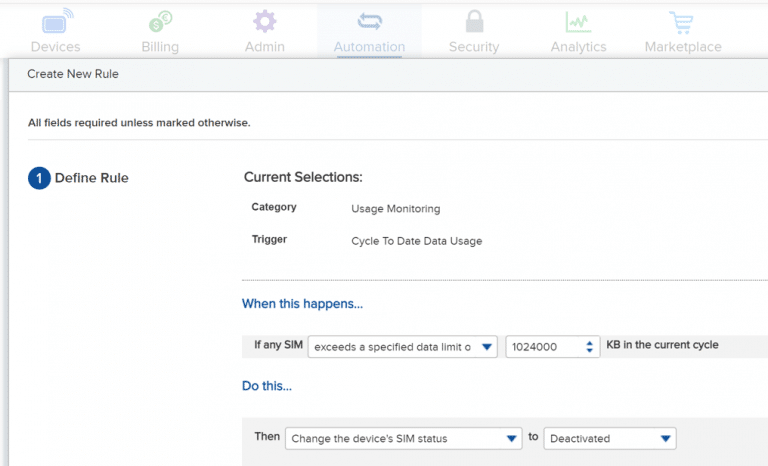The image size is (768, 466).
Task: Select the Define Rule step label
Action: click(x=92, y=178)
